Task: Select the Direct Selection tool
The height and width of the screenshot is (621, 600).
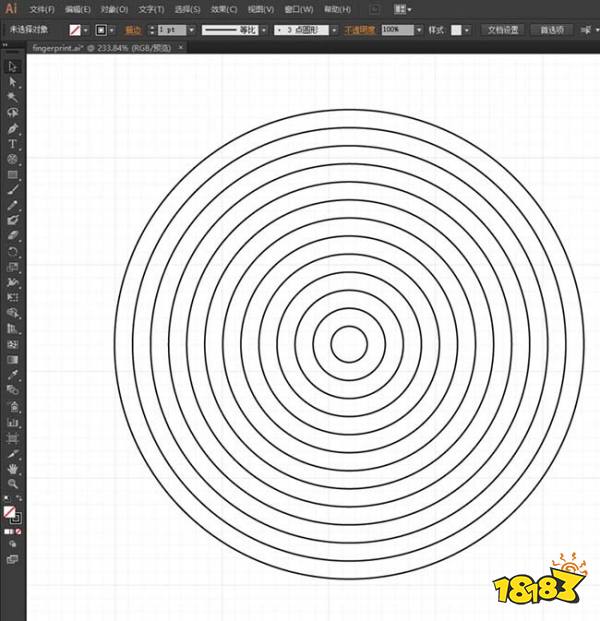Action: [13, 82]
